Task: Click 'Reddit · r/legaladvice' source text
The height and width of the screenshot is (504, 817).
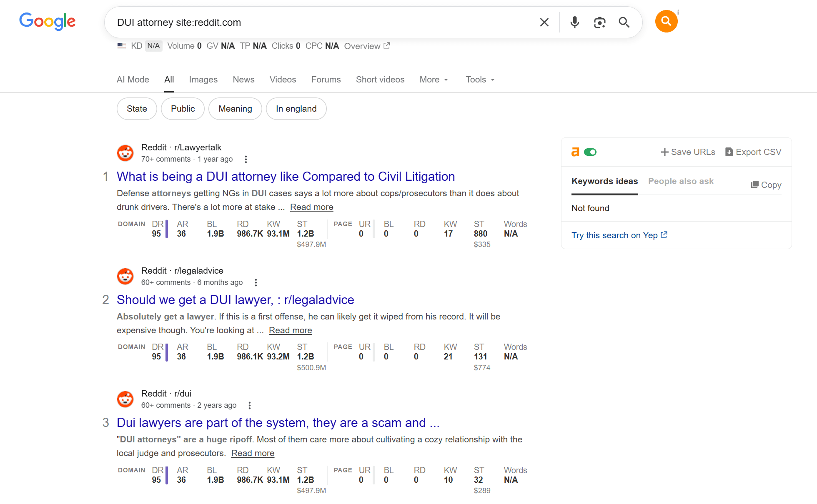Action: 182,271
